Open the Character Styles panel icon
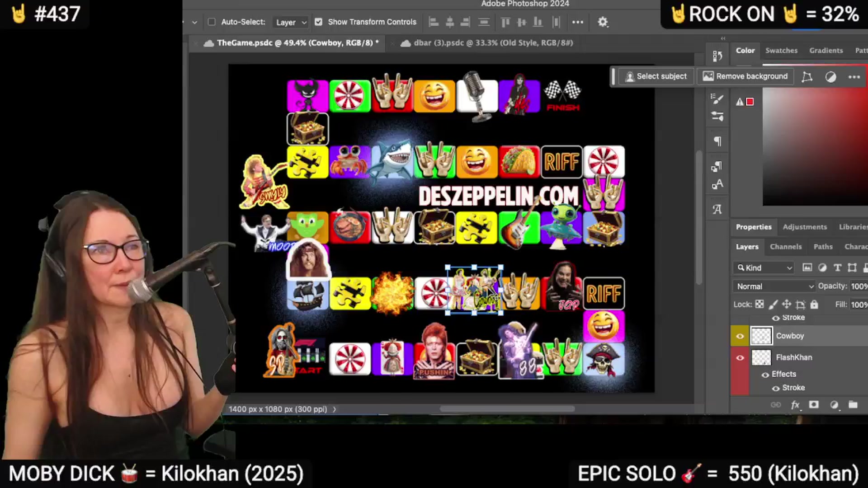The height and width of the screenshot is (488, 868). 717,184
